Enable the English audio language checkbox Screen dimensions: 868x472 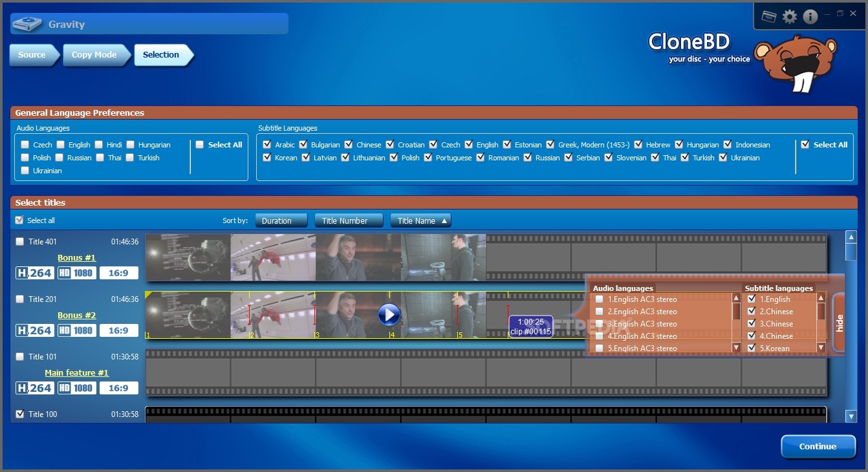point(60,145)
